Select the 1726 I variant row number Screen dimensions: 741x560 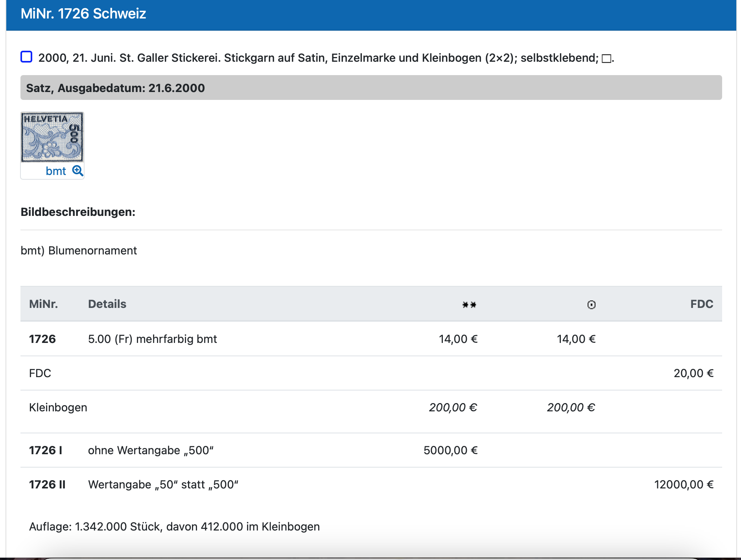(x=46, y=450)
